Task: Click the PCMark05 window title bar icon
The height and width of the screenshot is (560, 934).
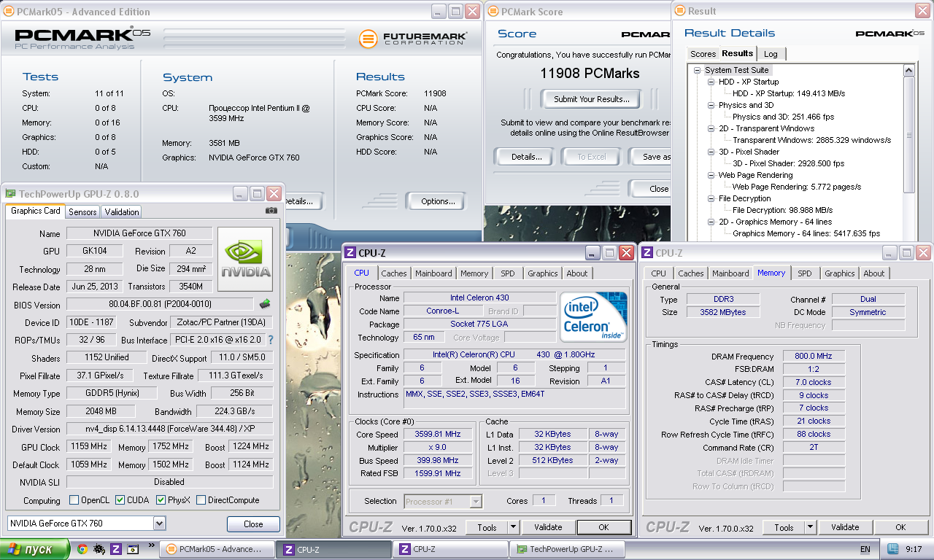Action: [9, 12]
